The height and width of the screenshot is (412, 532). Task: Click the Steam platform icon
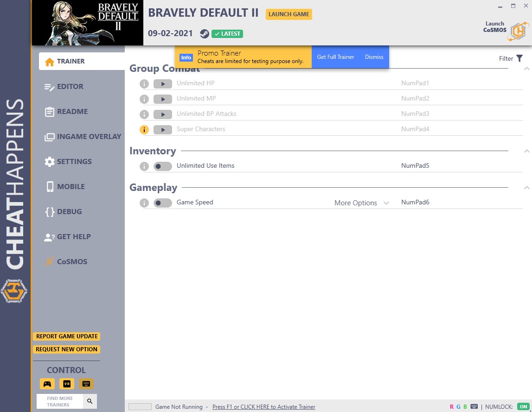point(204,33)
